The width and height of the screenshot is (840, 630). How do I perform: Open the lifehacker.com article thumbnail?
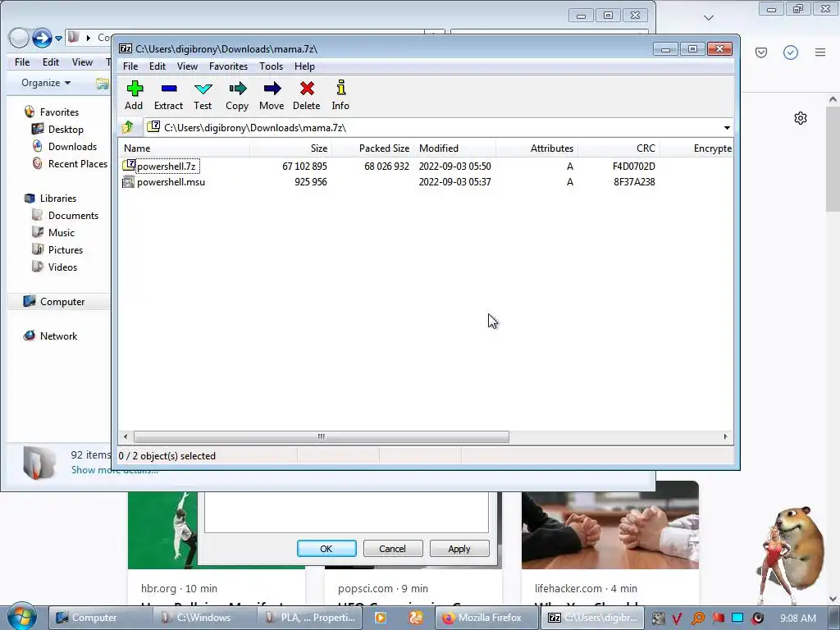pyautogui.click(x=610, y=525)
